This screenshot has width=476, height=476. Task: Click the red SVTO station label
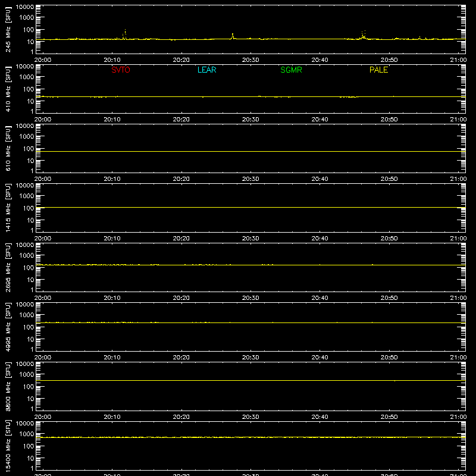pos(121,70)
